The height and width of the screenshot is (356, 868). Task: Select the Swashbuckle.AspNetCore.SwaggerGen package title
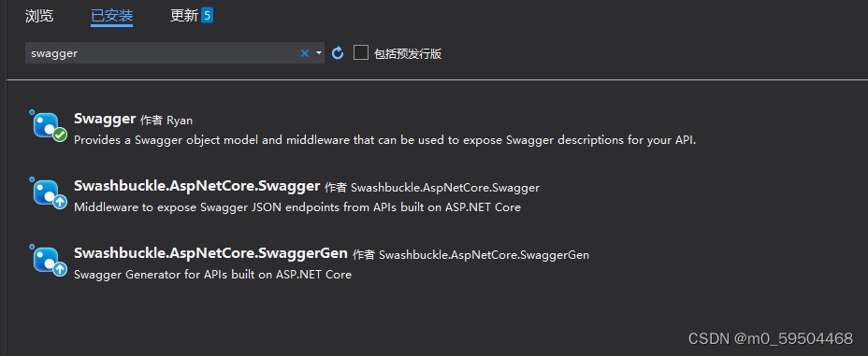pyautogui.click(x=210, y=253)
